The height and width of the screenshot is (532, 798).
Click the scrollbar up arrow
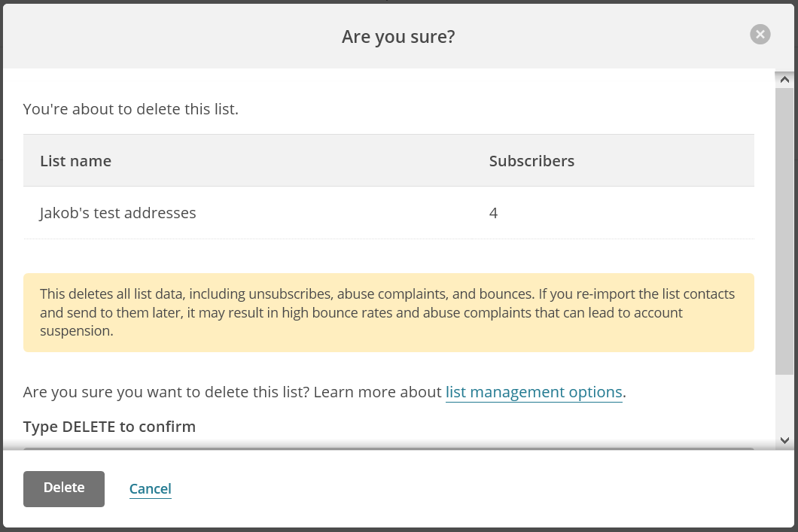[784, 79]
